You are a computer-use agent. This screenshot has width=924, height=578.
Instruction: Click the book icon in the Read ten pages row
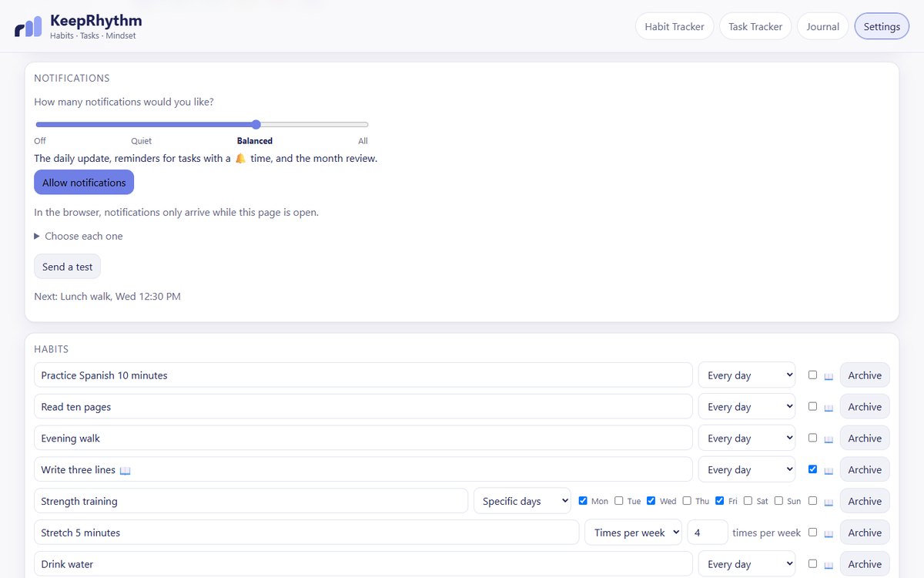[x=829, y=408]
